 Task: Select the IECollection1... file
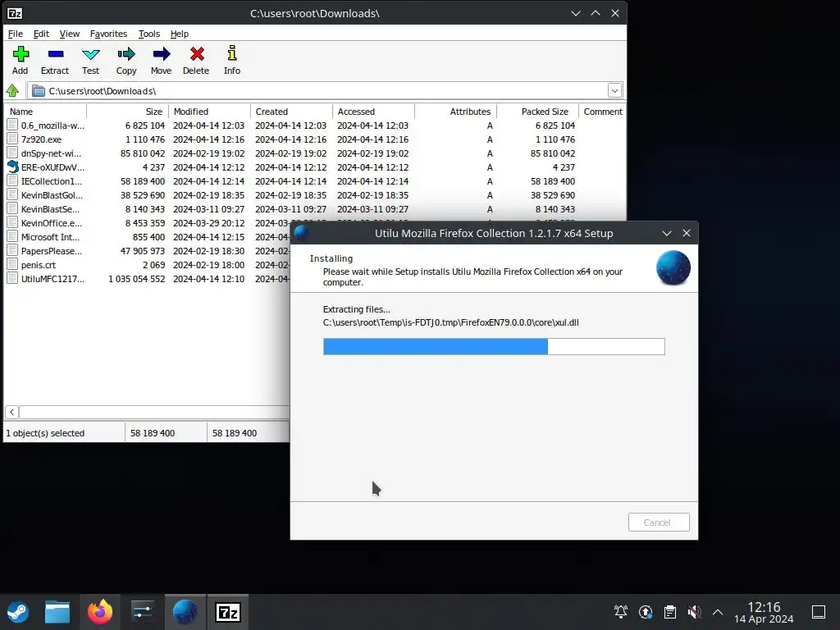[x=52, y=181]
